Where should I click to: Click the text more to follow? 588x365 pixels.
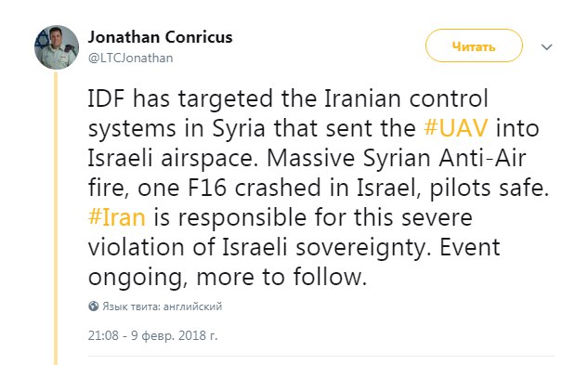(281, 277)
